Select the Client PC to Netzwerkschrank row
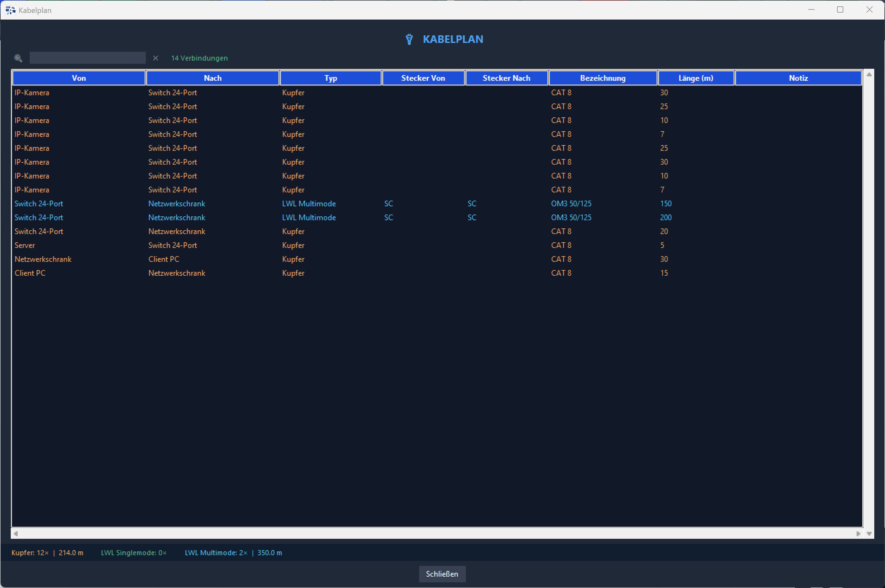This screenshot has height=588, width=885. 437,273
